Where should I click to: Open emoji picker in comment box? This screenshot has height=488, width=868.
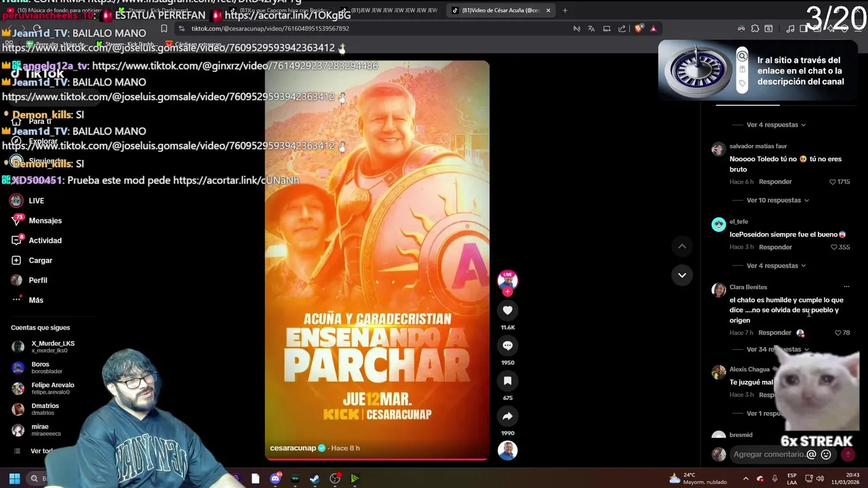point(826,455)
